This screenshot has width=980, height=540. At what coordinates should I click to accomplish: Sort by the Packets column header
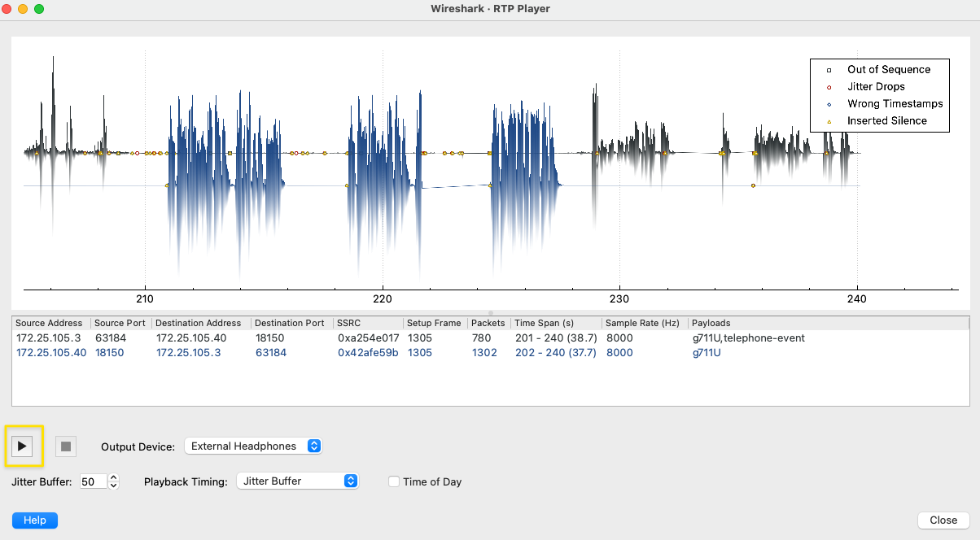pyautogui.click(x=488, y=323)
